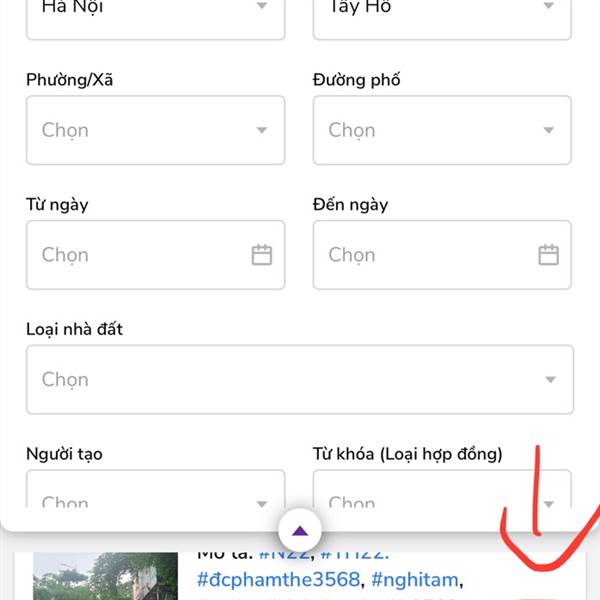Click the Từ khóa dropdown arrow
This screenshot has height=600, width=600.
click(548, 504)
